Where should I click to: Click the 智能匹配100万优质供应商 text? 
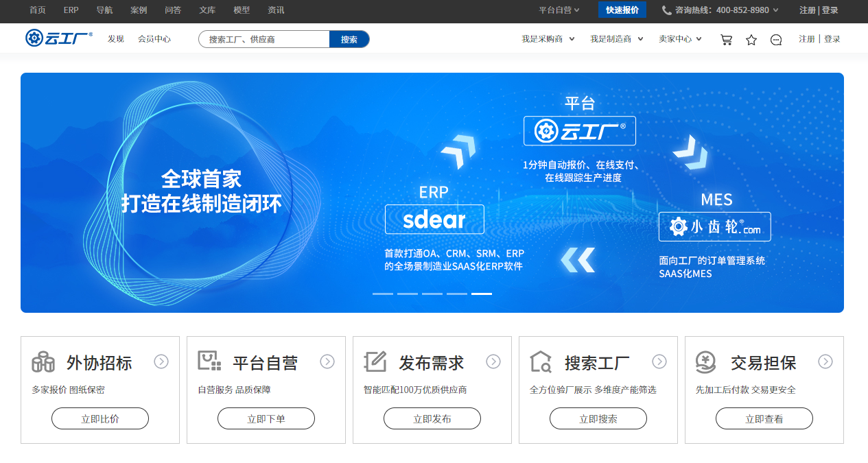(x=415, y=390)
